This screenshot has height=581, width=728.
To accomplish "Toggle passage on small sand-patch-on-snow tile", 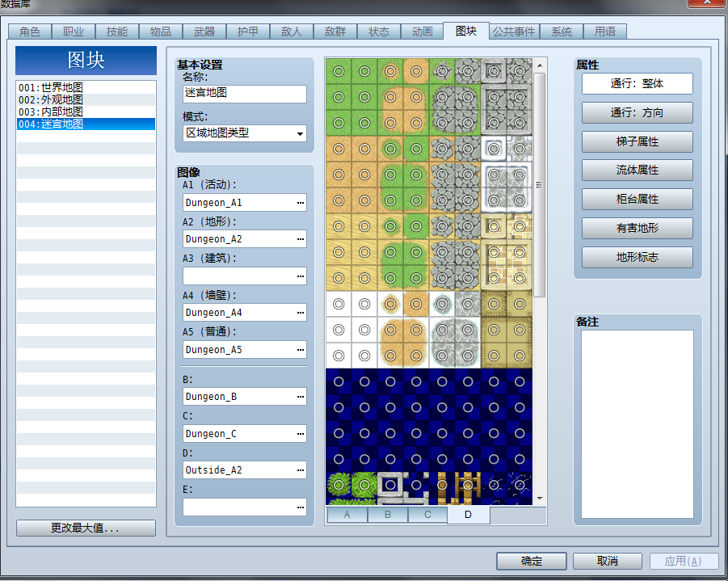I will tap(390, 304).
